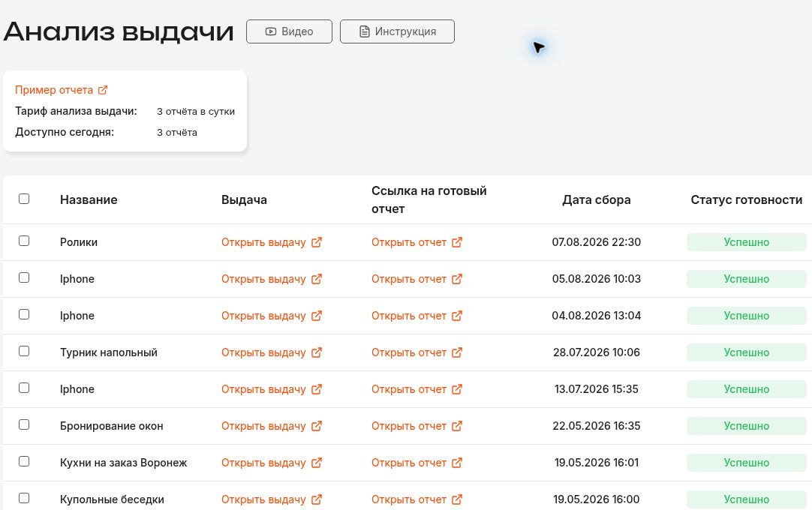
Task: Click the name Бронирование окон
Action: click(111, 426)
